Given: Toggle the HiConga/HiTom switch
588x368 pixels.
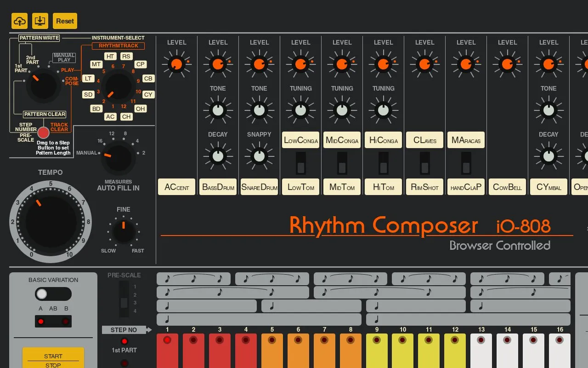Looking at the screenshot, I should [x=384, y=163].
